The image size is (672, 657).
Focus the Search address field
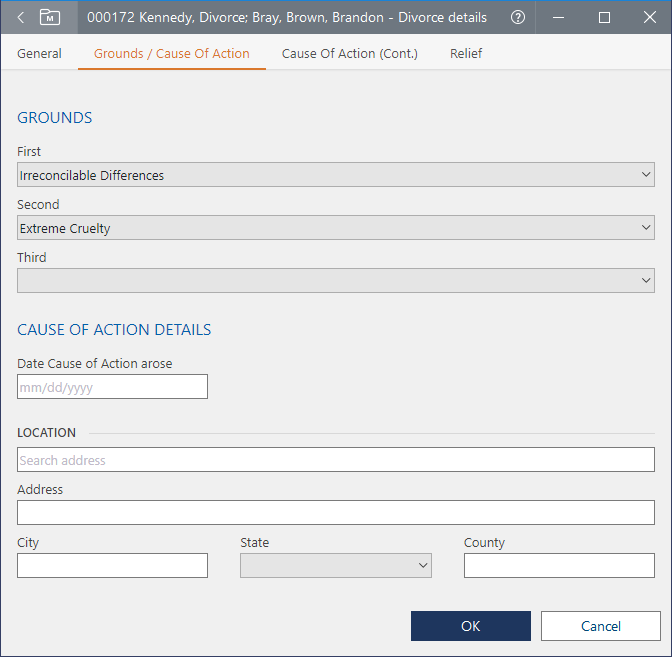(336, 460)
